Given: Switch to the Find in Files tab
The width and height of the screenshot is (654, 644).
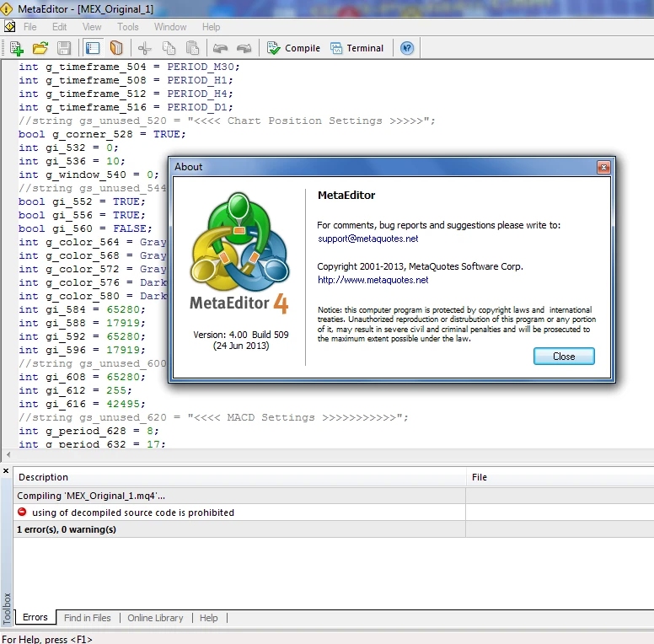Looking at the screenshot, I should (x=87, y=618).
